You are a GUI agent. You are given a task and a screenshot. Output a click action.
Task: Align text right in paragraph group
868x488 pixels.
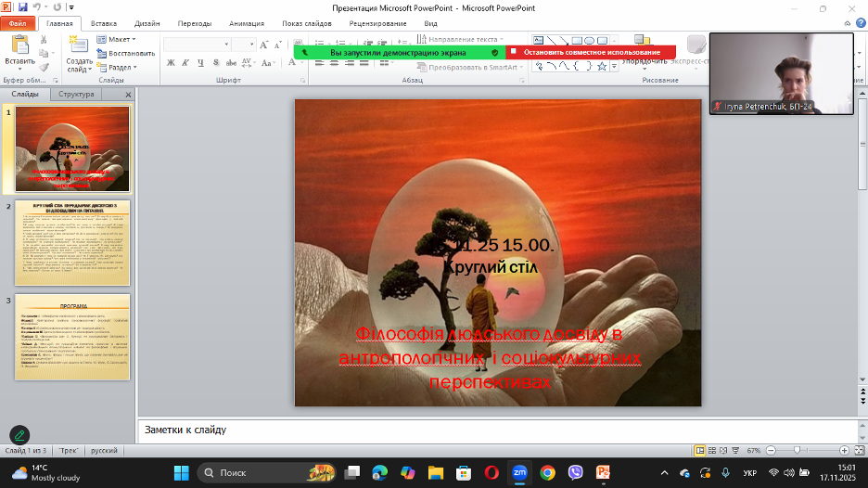click(350, 63)
